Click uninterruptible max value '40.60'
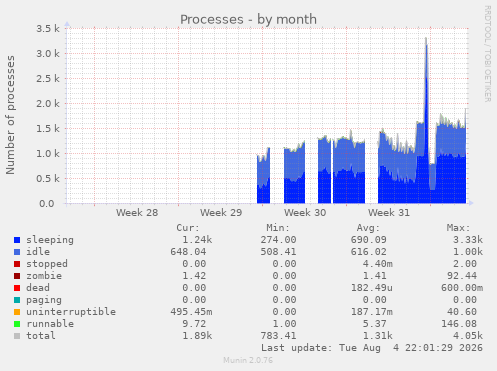This screenshot has height=371, width=497. (462, 312)
